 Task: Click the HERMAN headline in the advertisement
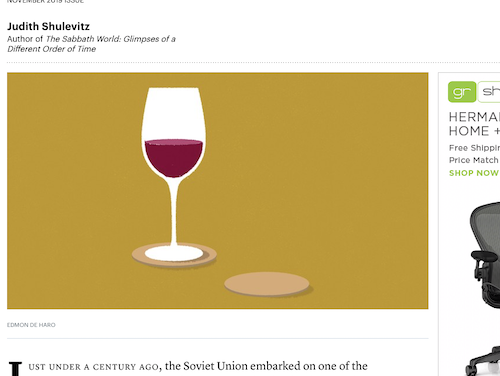point(474,117)
